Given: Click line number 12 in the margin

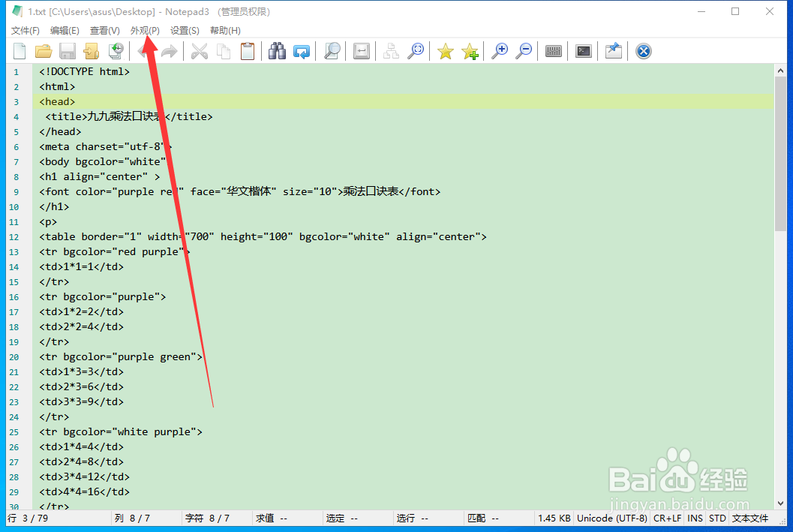Looking at the screenshot, I should click(14, 237).
